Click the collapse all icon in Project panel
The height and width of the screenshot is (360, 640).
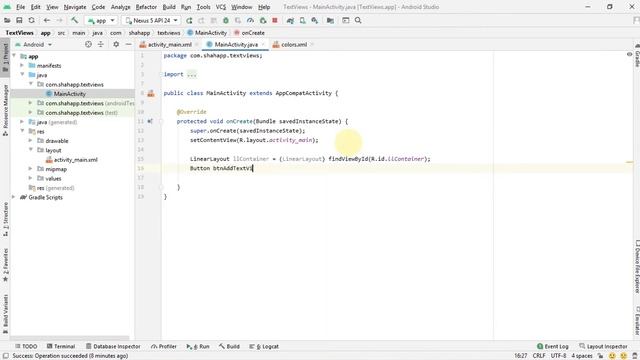(x=100, y=44)
